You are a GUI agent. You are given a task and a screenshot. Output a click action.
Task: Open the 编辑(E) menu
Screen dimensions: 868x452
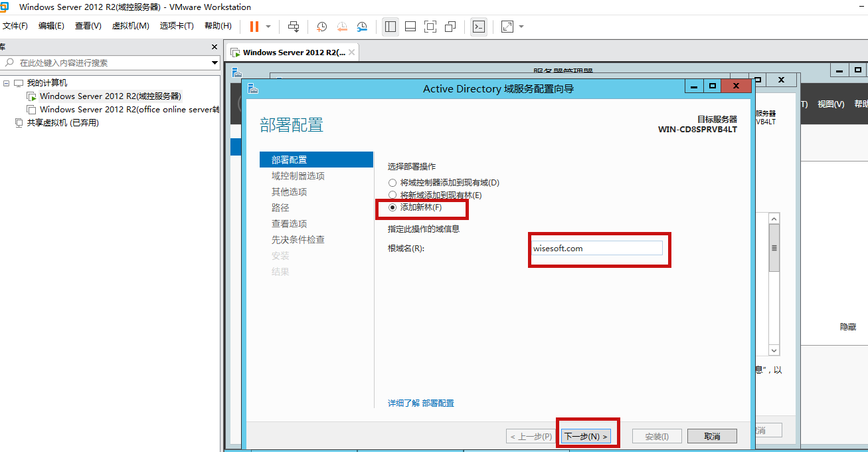click(x=51, y=26)
